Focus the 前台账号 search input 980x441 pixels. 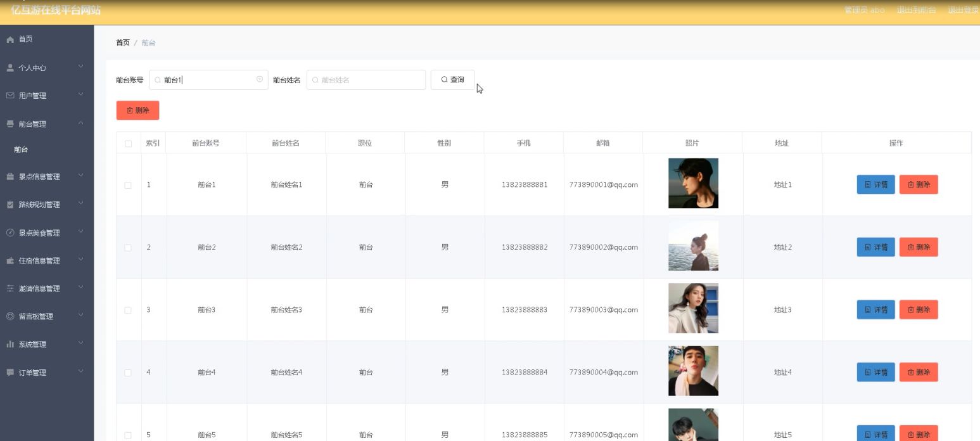click(208, 80)
